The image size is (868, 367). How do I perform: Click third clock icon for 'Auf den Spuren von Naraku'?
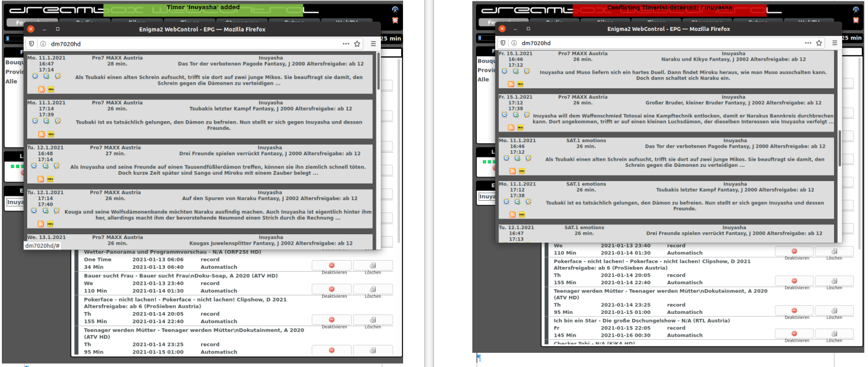point(57,210)
